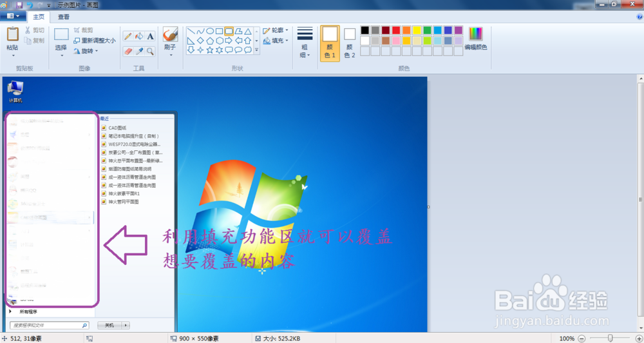Viewport: 644px width, 343px height.
Task: Click the '900 × 550像素' status text
Action: (x=199, y=338)
